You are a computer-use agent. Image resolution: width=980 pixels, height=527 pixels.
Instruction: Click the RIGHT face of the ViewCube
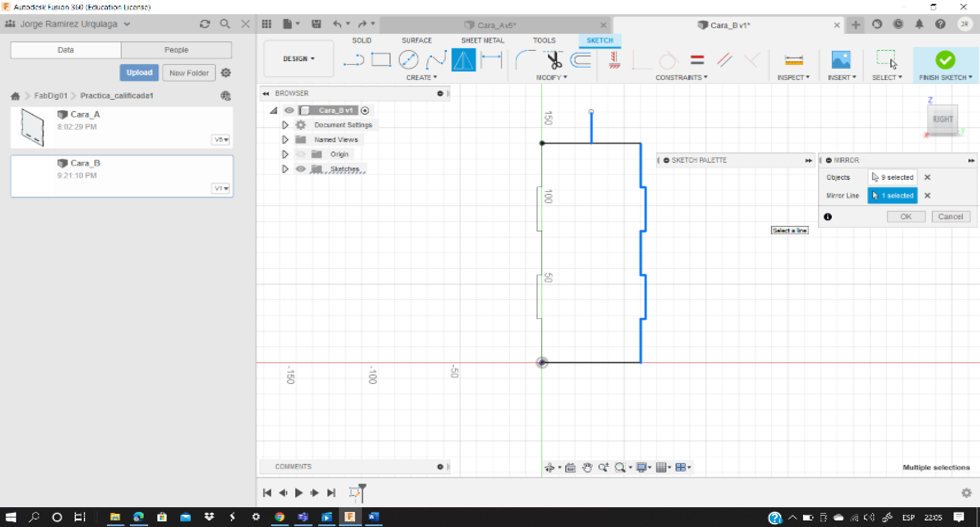943,119
